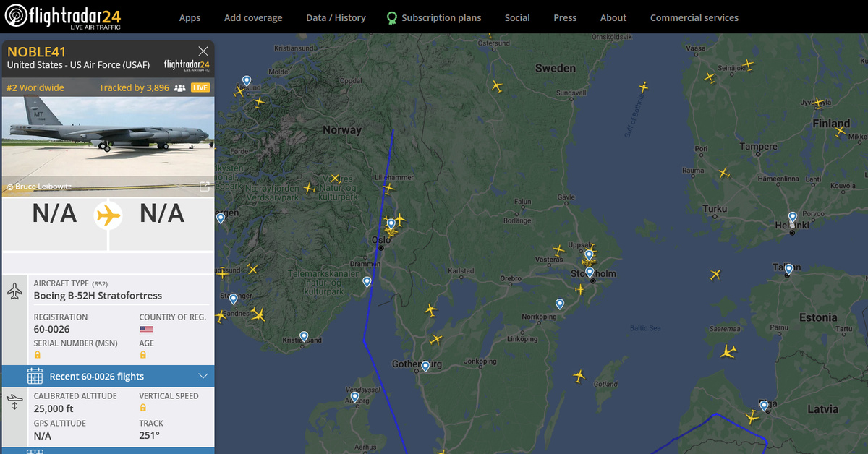Select airplane near Gotland
Image resolution: width=868 pixels, height=454 pixels.
point(579,376)
